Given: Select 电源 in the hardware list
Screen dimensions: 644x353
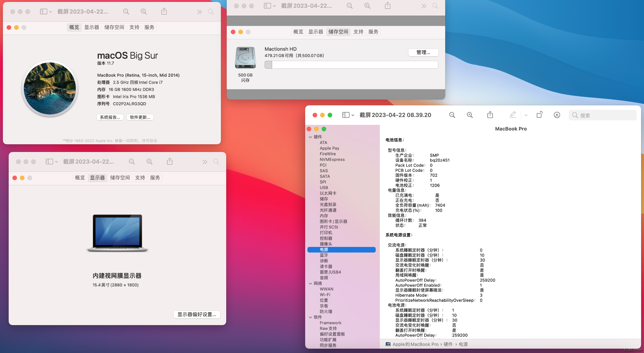Looking at the screenshot, I should [341, 250].
